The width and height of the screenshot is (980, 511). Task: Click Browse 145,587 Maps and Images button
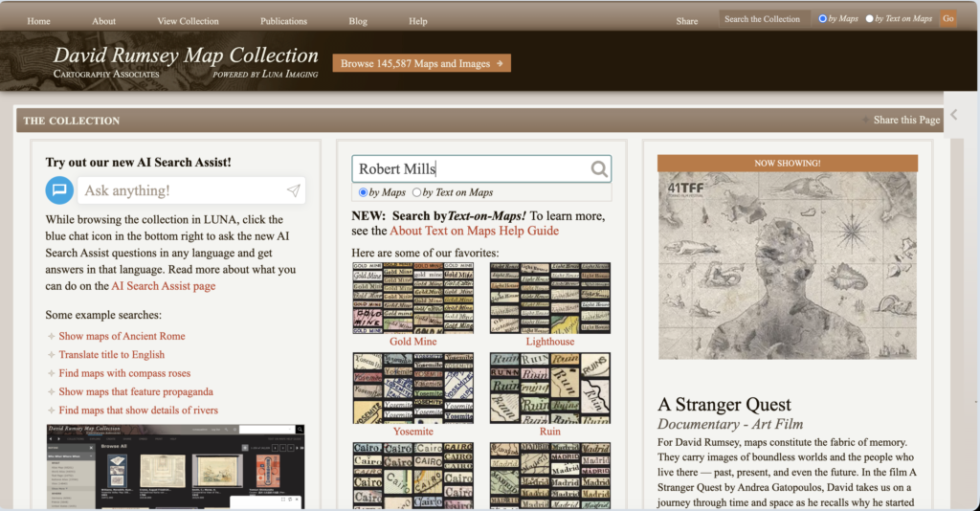(421, 64)
